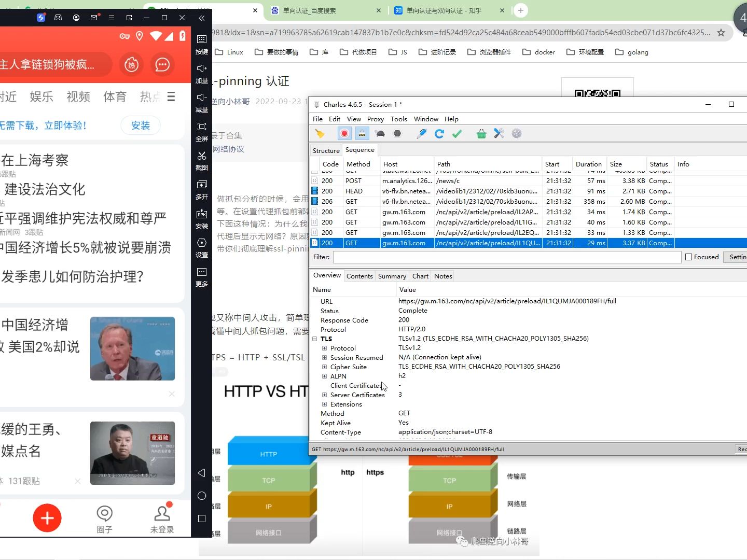Screen dimensions: 747x560
Task: Expand the Cipher Suite node
Action: point(324,367)
